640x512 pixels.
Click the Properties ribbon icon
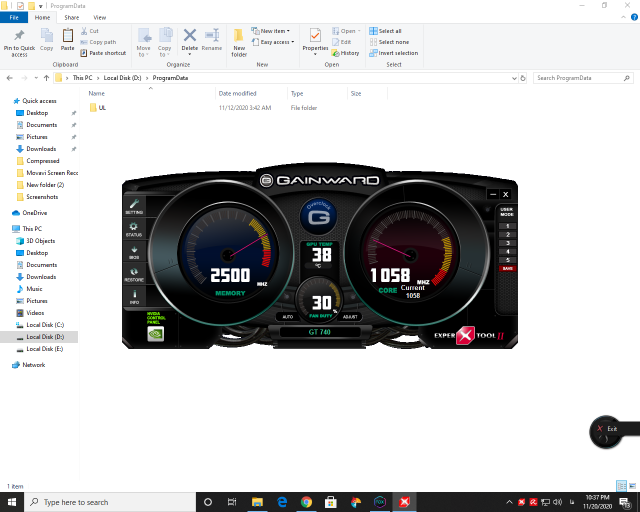point(315,42)
